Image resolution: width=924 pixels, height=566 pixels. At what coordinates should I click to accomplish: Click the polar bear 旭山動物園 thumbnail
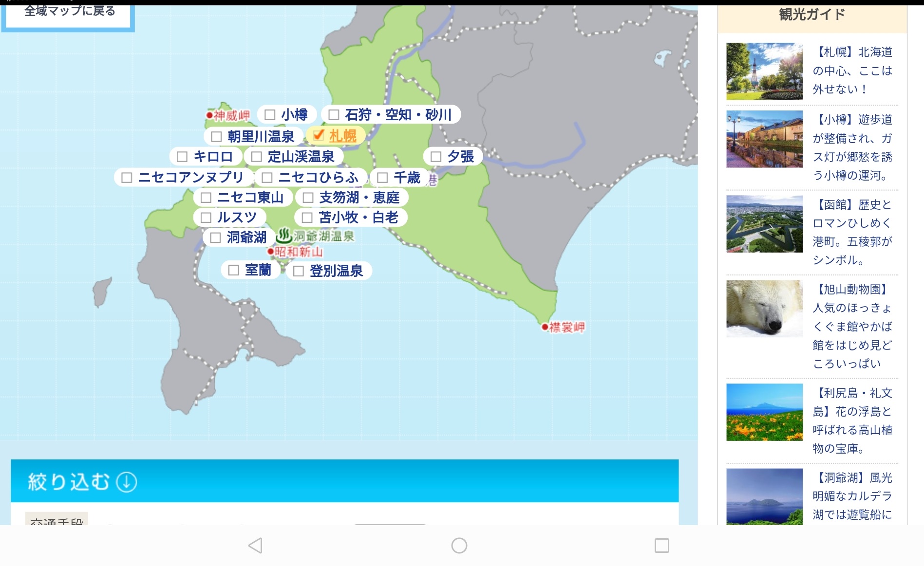click(x=764, y=309)
